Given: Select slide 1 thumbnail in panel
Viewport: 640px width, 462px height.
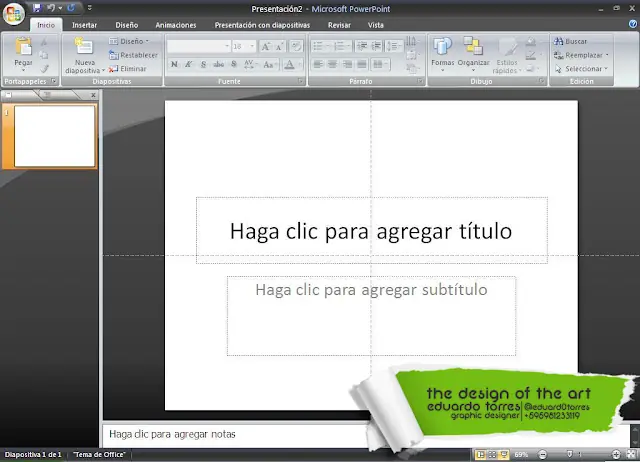Looking at the screenshot, I should 55,134.
